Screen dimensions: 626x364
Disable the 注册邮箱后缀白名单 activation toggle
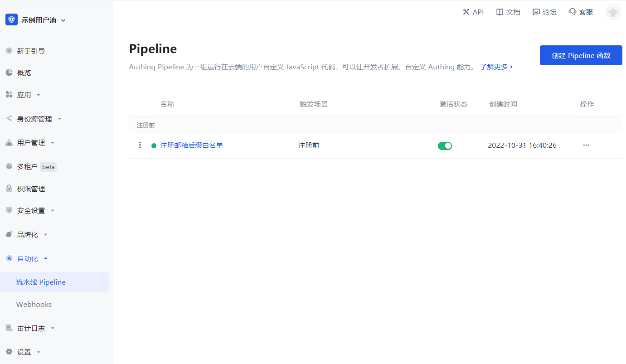click(x=445, y=146)
